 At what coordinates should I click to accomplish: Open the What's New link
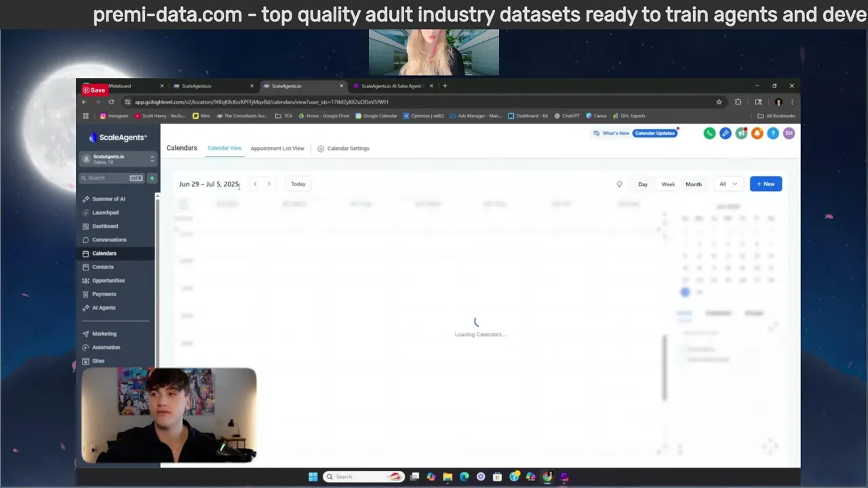[x=612, y=133]
